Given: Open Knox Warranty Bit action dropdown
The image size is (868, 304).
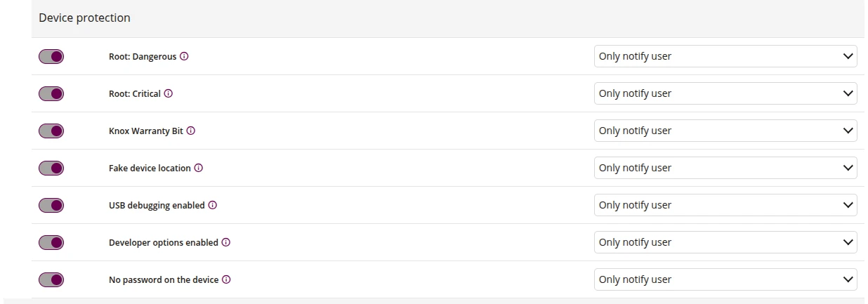Looking at the screenshot, I should coord(725,131).
